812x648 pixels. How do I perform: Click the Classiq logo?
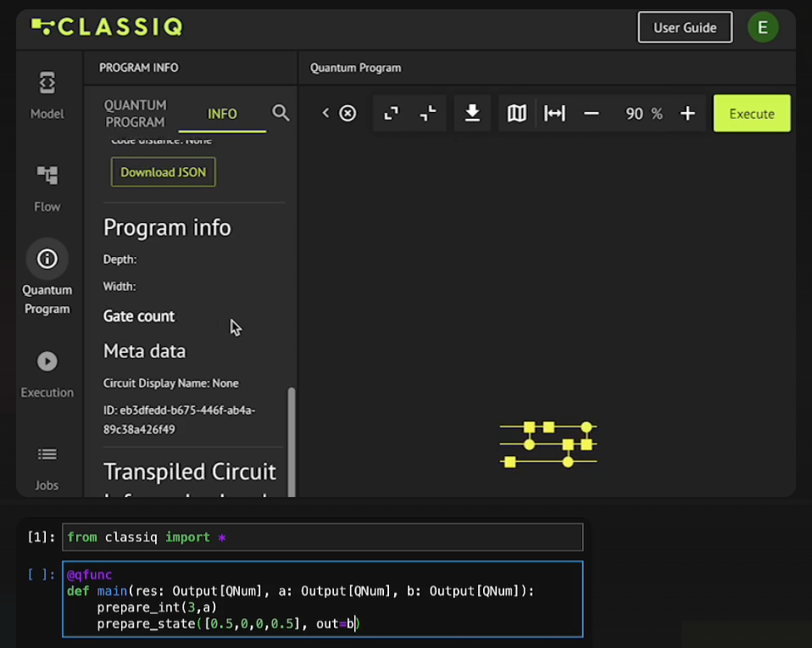click(x=107, y=26)
